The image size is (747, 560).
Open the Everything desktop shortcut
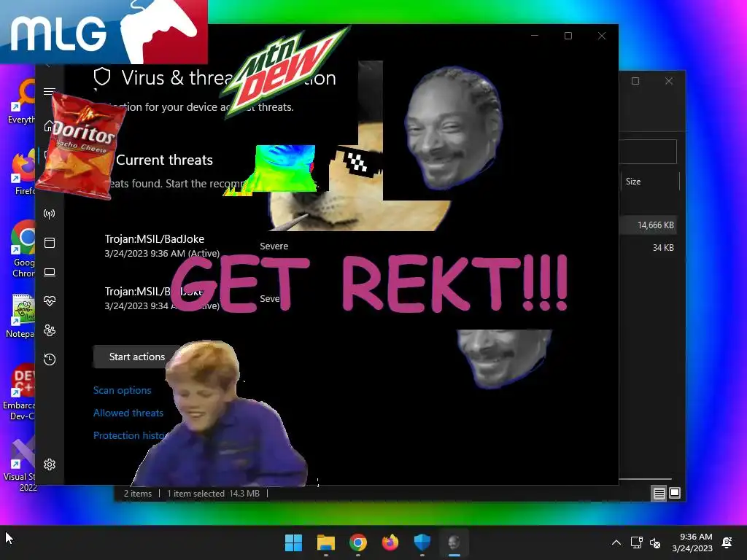(21, 102)
